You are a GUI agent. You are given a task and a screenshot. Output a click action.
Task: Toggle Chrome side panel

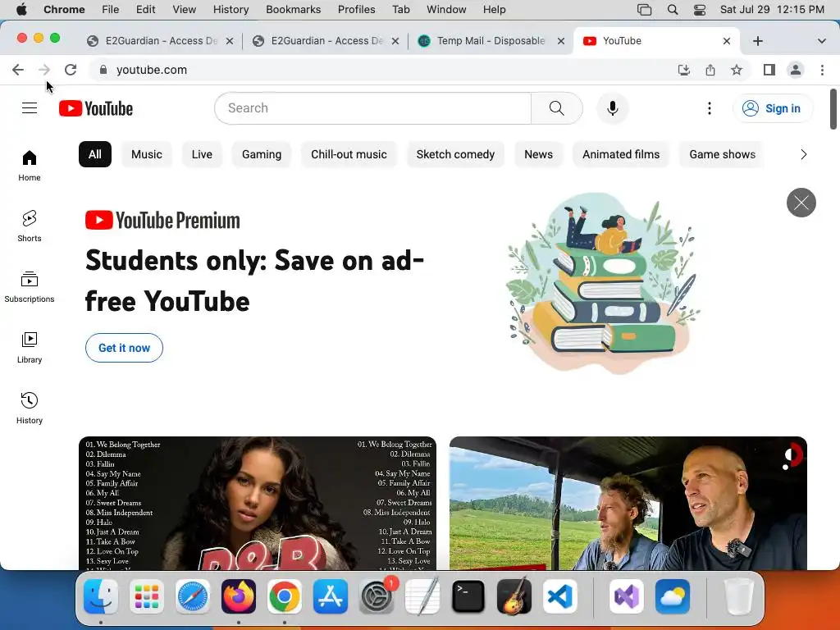click(x=769, y=70)
